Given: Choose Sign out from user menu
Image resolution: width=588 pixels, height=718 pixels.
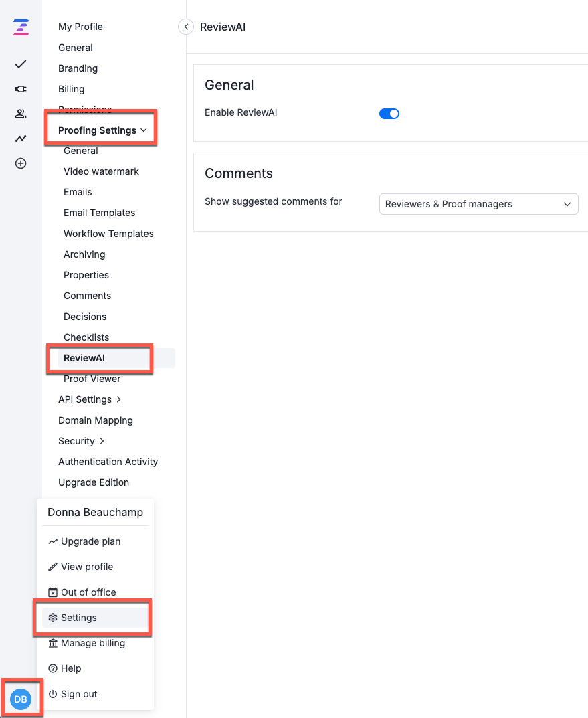Looking at the screenshot, I should 79,694.
